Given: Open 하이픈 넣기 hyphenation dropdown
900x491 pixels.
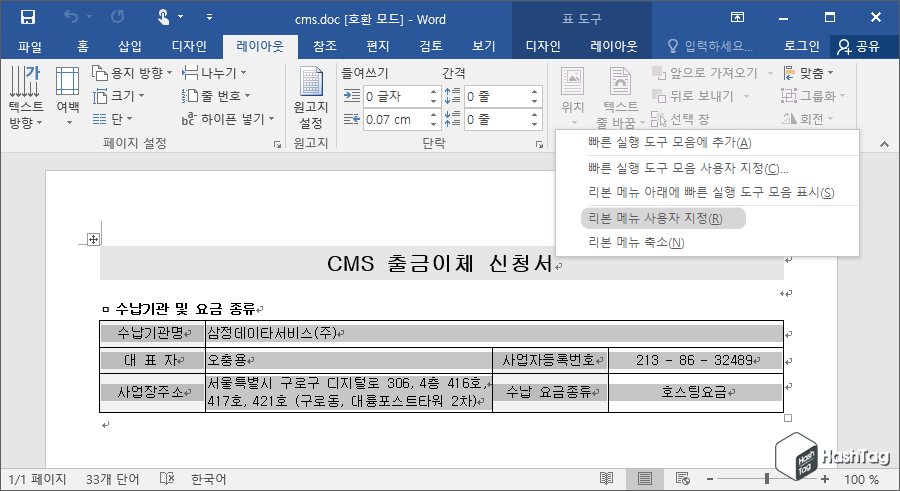Looking at the screenshot, I should click(228, 119).
